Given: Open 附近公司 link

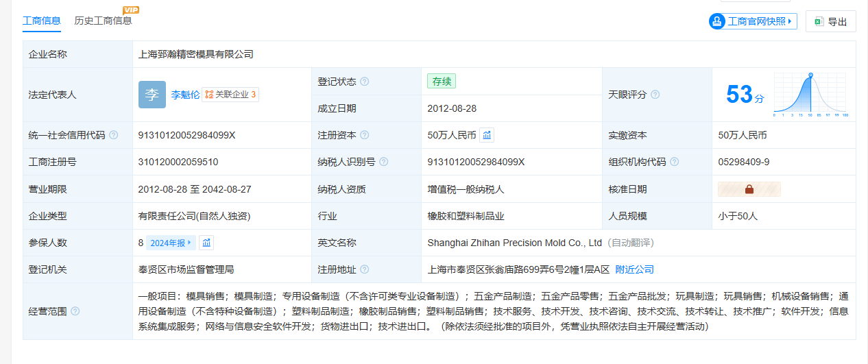Looking at the screenshot, I should (634, 269).
